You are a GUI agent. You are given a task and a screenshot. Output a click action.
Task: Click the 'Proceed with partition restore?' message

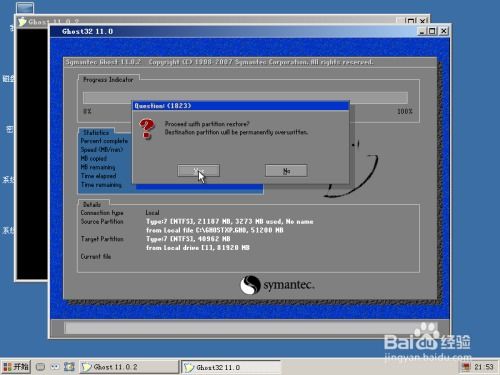[207, 124]
